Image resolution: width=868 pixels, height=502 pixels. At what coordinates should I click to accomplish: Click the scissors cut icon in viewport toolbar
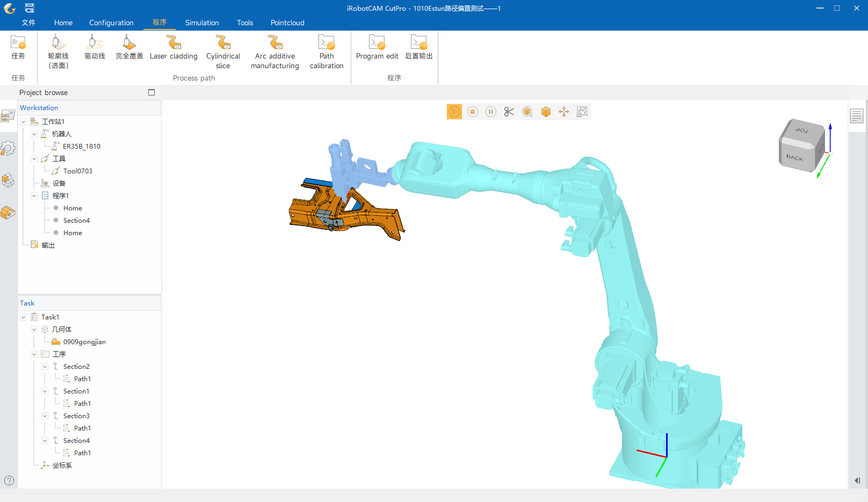[x=509, y=112]
